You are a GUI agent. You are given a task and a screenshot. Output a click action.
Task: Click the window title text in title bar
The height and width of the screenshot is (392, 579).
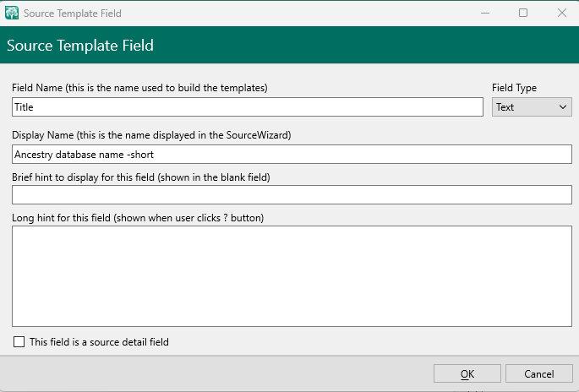click(x=72, y=14)
